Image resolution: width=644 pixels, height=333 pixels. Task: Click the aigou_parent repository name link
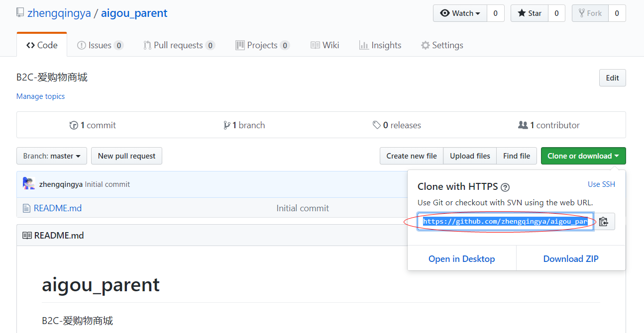tap(134, 13)
